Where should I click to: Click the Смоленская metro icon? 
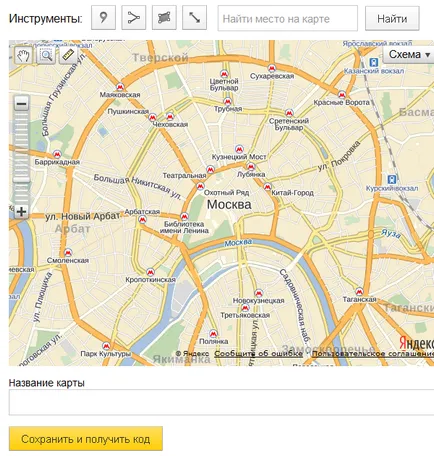[x=68, y=252]
